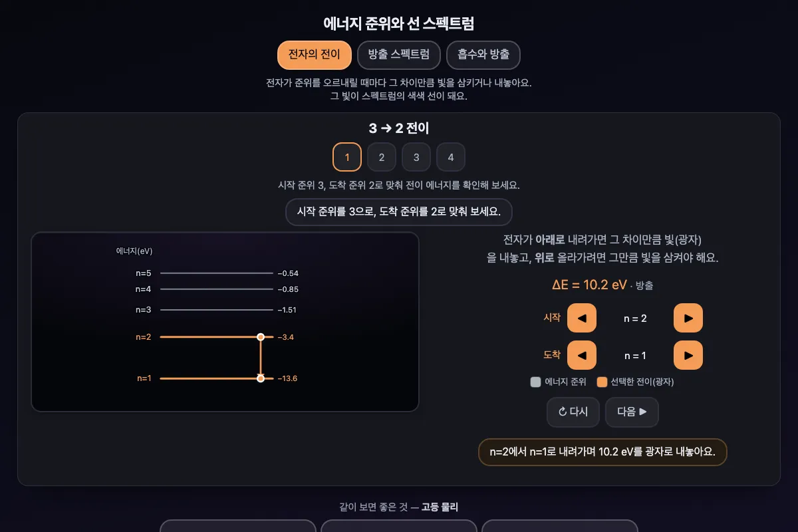The image size is (798, 532).
Task: Increase the 도착 level with right arrow
Action: [688, 355]
